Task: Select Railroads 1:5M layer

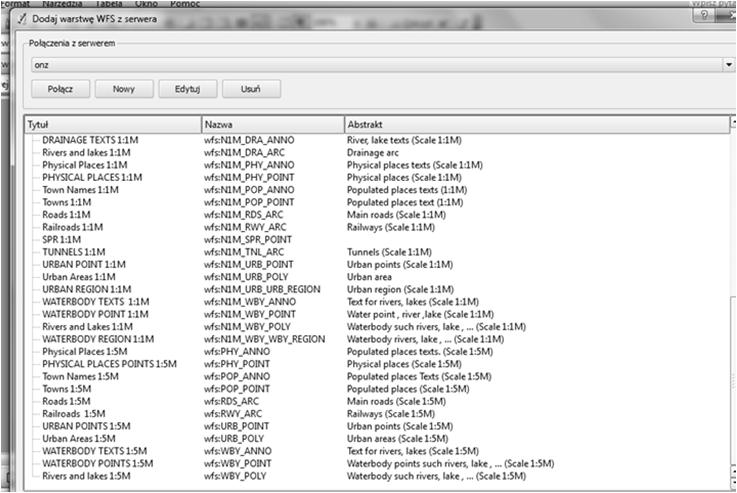Action: tap(74, 414)
